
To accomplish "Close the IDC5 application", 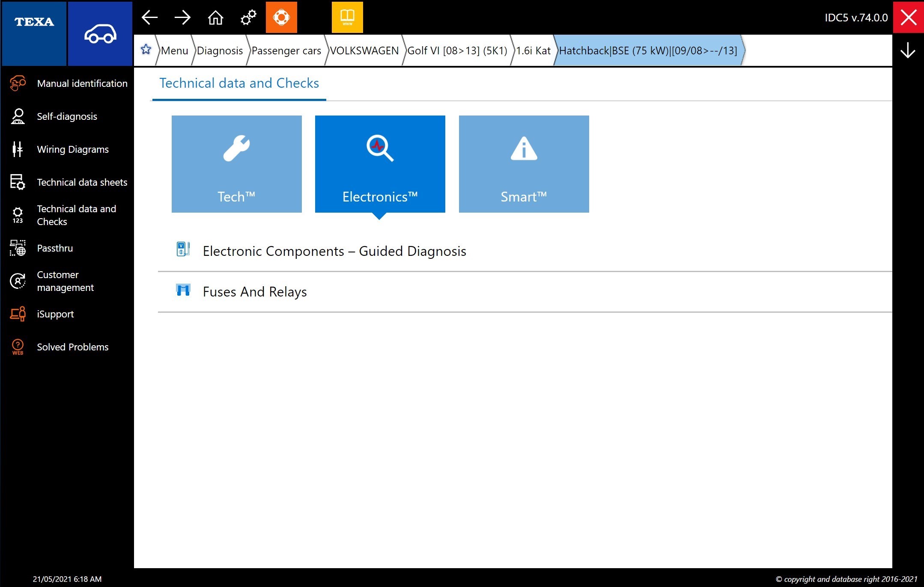I will pyautogui.click(x=908, y=18).
